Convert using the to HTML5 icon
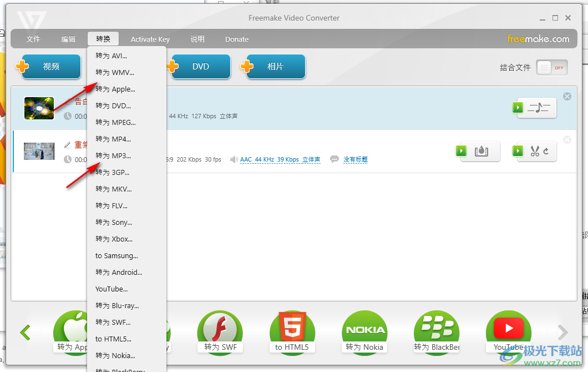The height and width of the screenshot is (372, 588). click(292, 333)
